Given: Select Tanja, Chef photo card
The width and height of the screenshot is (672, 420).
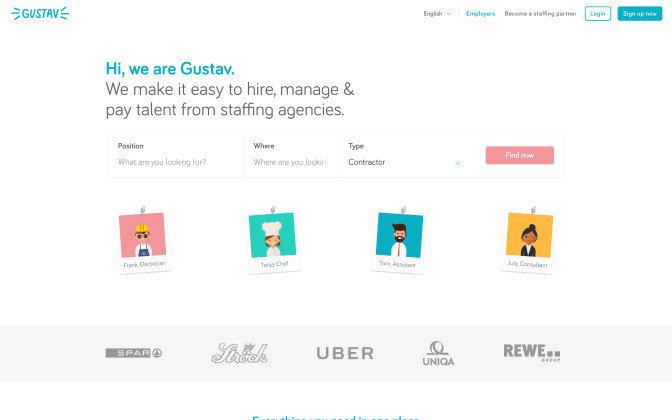Looking at the screenshot, I should [273, 241].
